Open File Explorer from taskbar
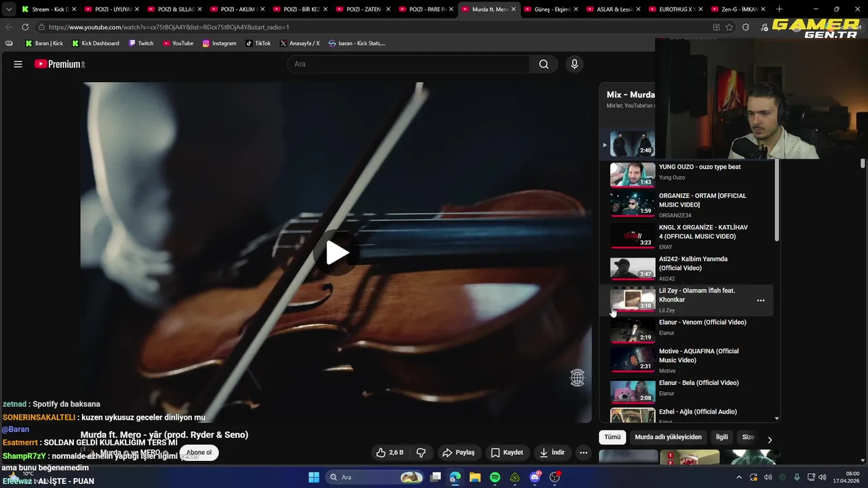This screenshot has height=488, width=868. (x=475, y=477)
